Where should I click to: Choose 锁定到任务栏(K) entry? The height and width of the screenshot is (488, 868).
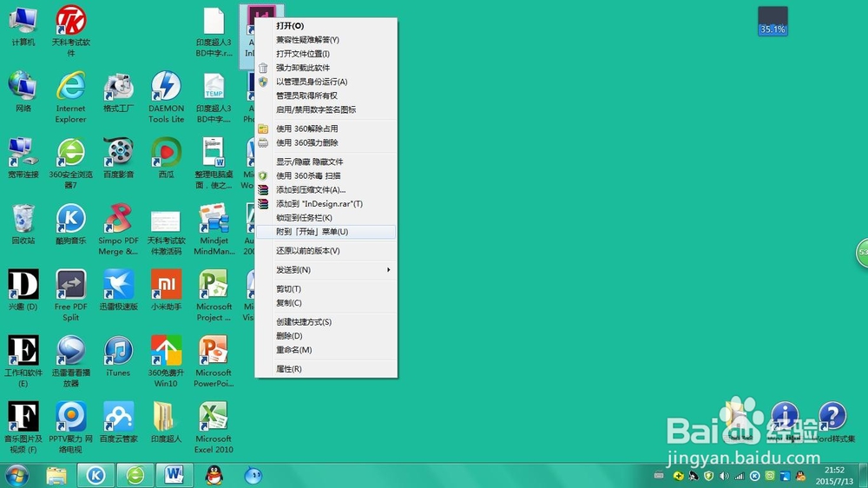[326, 218]
